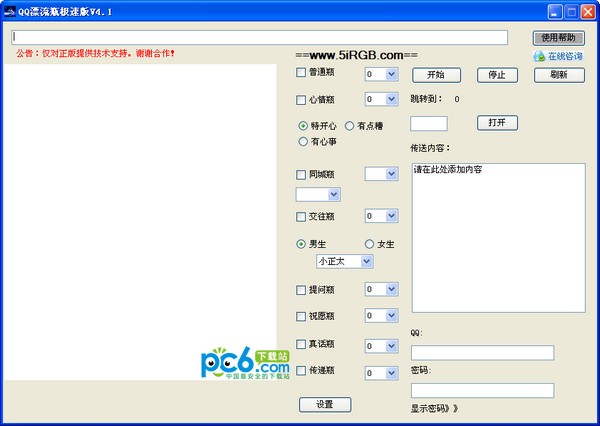
Task: Expand the 真话瓶 count dropdown
Action: [x=391, y=346]
